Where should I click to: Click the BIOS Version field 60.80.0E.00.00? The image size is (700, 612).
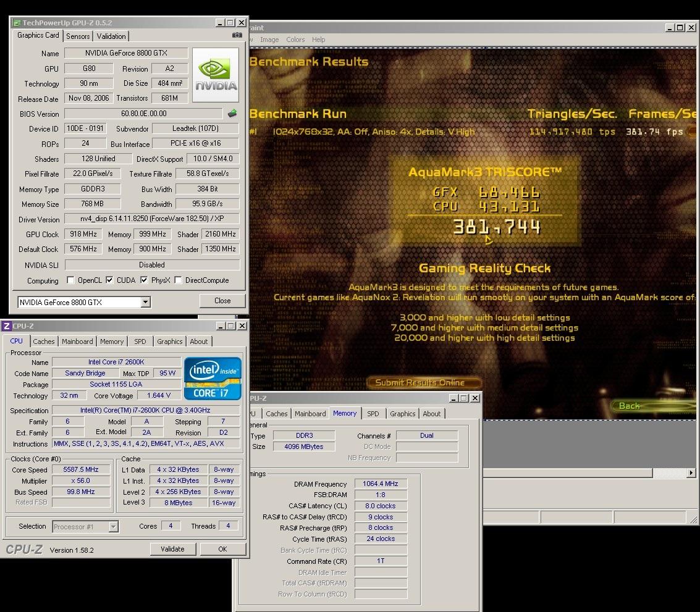point(144,114)
